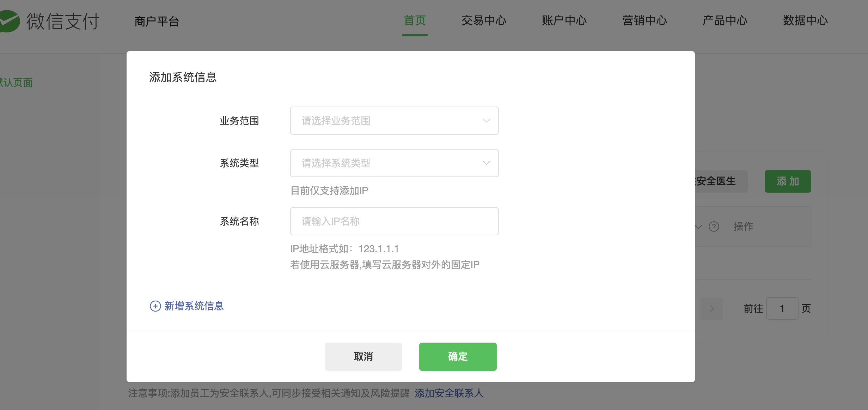The height and width of the screenshot is (410, 868).
Task: Click the next page arrow icon
Action: pos(711,309)
